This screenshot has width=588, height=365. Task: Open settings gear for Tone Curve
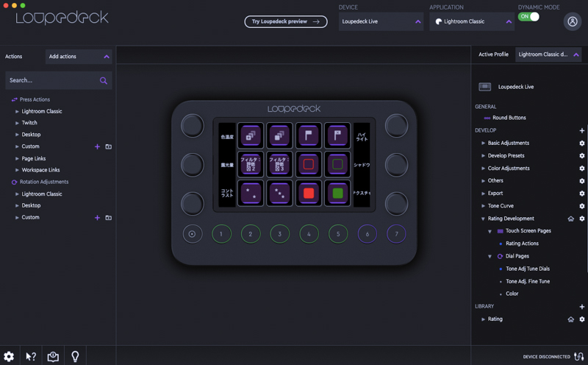tap(581, 206)
